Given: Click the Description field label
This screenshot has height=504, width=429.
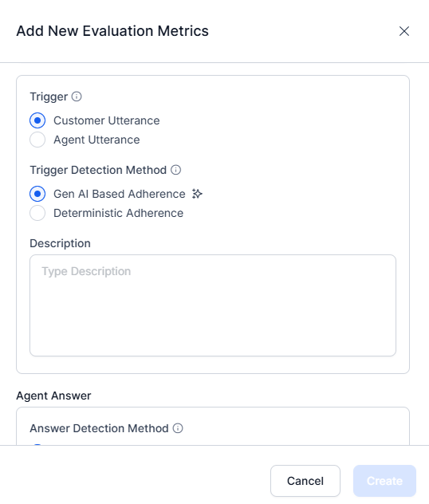Looking at the screenshot, I should tap(60, 243).
